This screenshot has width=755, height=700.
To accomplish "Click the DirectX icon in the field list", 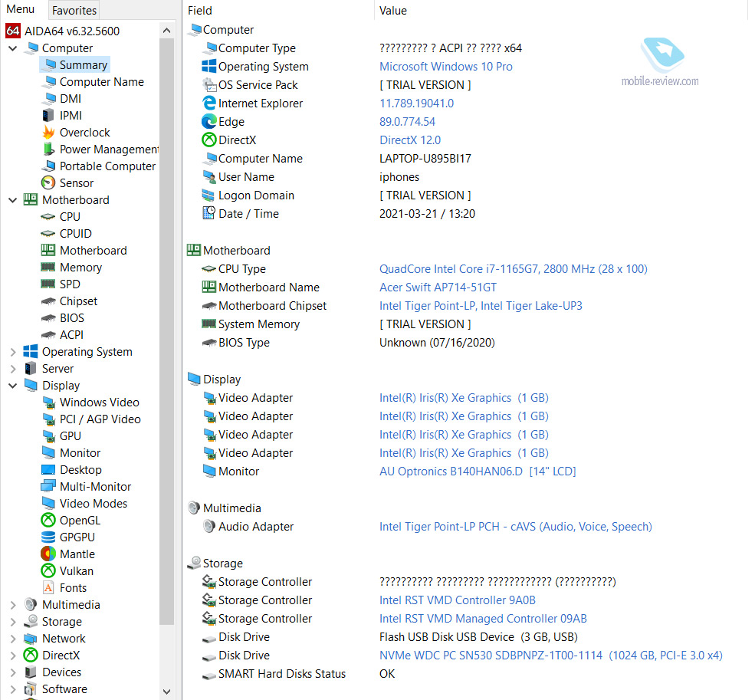I will [x=209, y=140].
